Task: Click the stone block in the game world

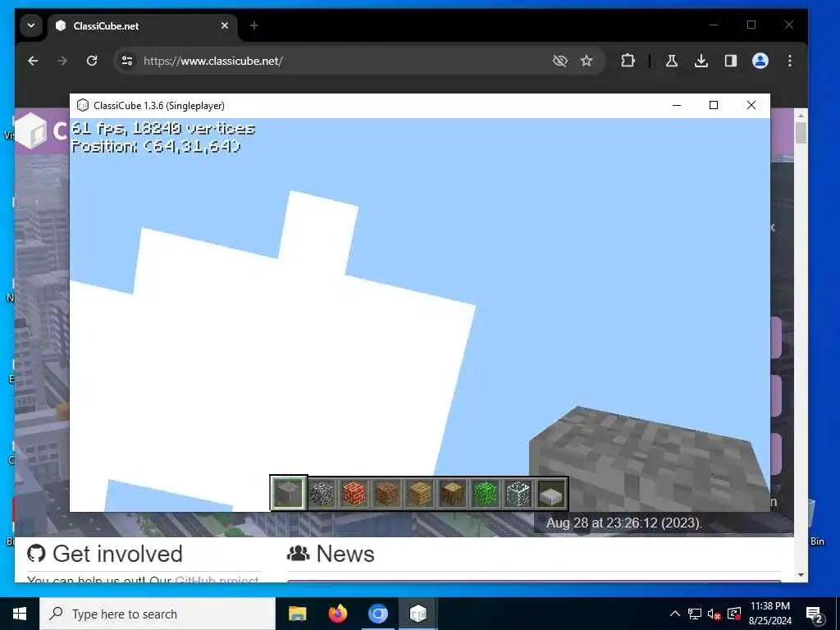Action: (648, 461)
